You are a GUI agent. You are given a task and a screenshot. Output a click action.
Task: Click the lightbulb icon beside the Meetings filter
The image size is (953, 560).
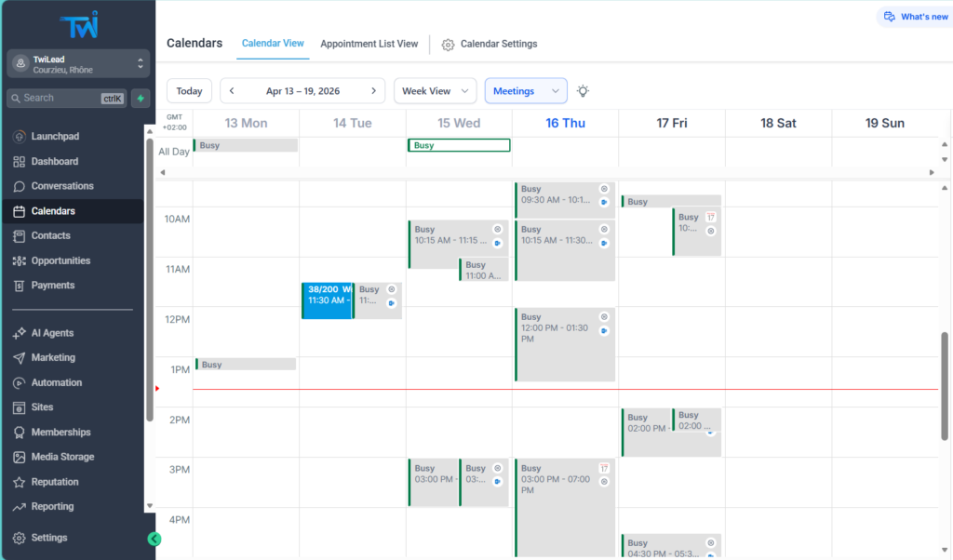(583, 90)
